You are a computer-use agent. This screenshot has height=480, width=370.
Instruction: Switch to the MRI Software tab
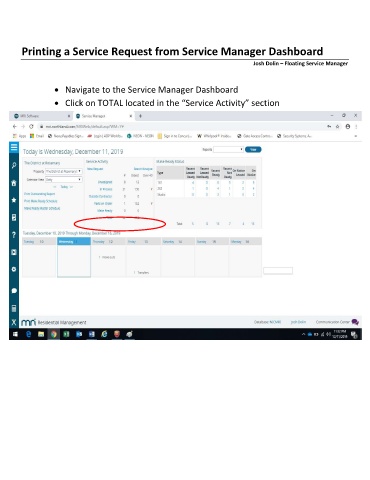(x=41, y=116)
